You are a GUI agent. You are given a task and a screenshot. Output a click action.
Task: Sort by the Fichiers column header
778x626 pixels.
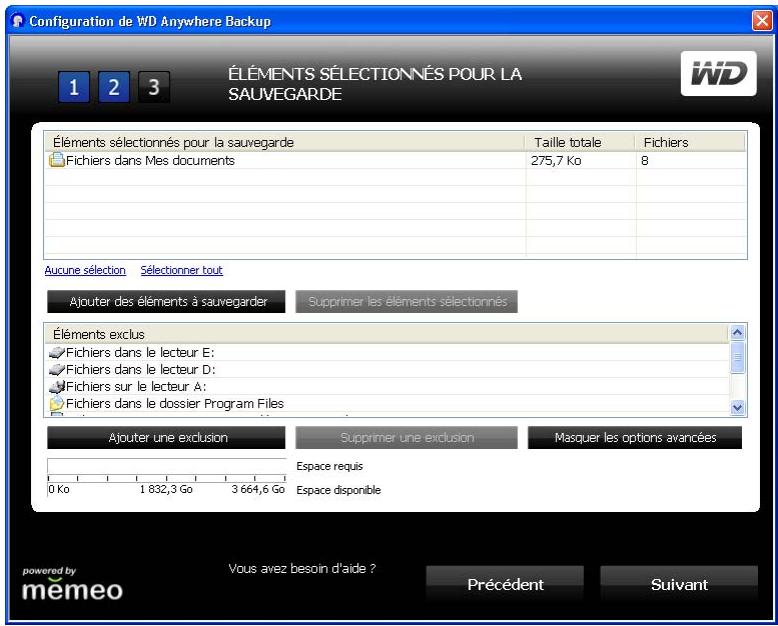point(690,142)
